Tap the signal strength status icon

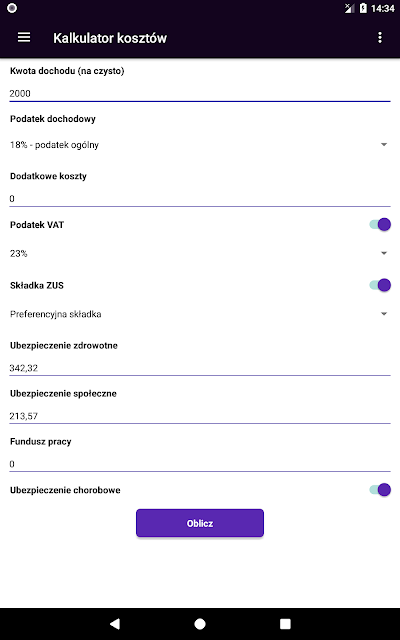[x=349, y=8]
